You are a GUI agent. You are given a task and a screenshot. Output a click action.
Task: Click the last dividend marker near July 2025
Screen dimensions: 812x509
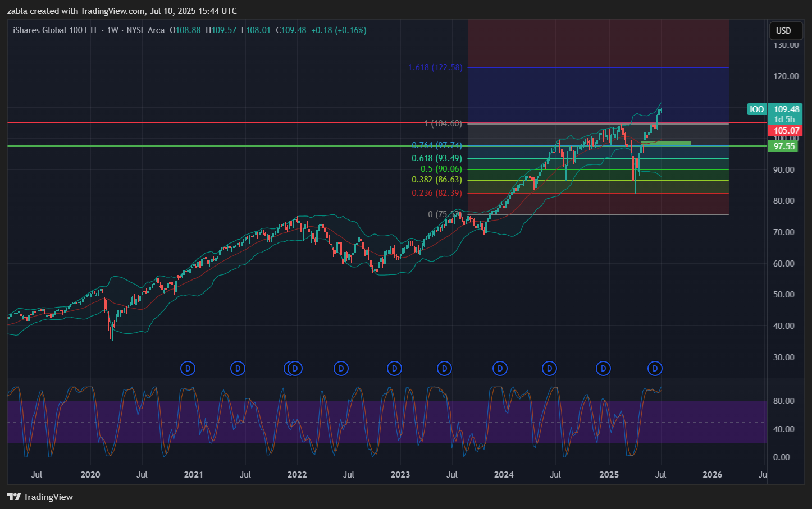pyautogui.click(x=655, y=369)
